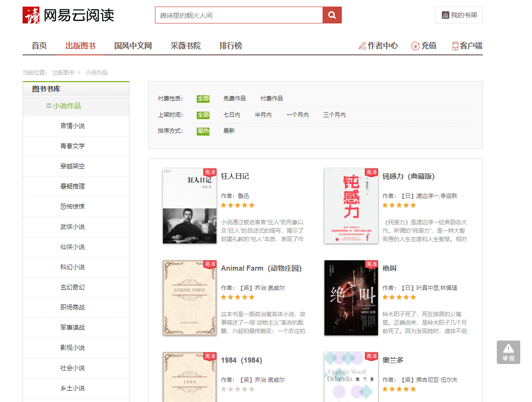Open 钝感力（典藏版）title link
The height and width of the screenshot is (402, 532).
[x=409, y=176]
